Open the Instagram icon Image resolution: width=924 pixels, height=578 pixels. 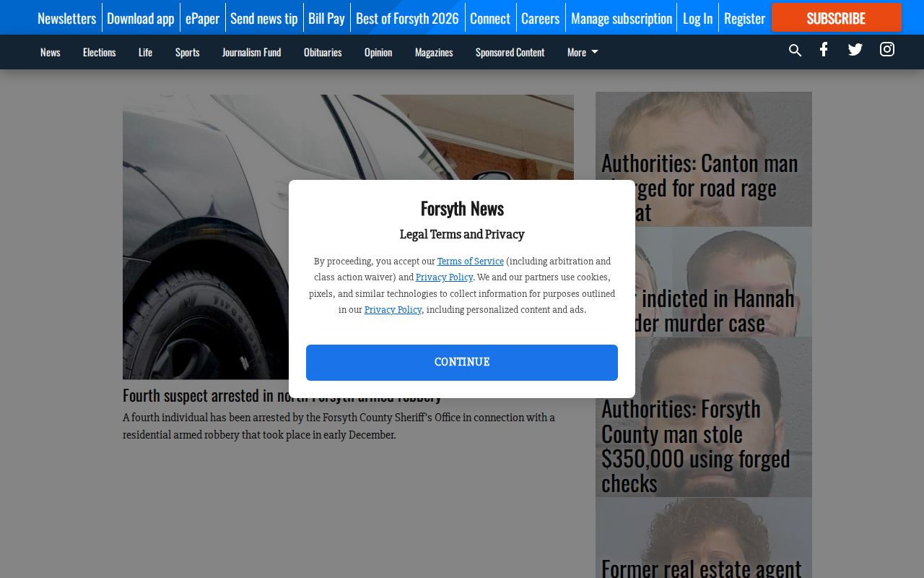887,49
